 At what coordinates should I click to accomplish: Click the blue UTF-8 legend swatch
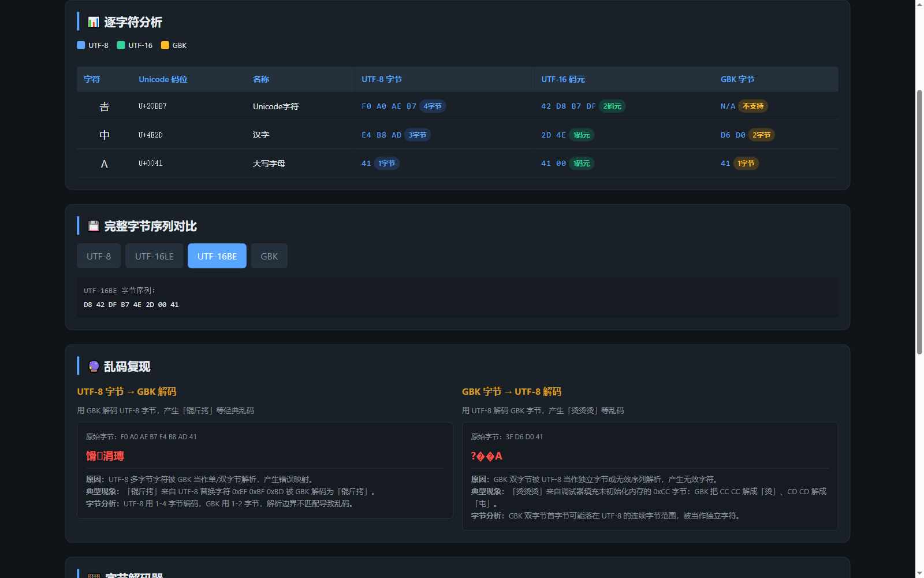coord(81,45)
